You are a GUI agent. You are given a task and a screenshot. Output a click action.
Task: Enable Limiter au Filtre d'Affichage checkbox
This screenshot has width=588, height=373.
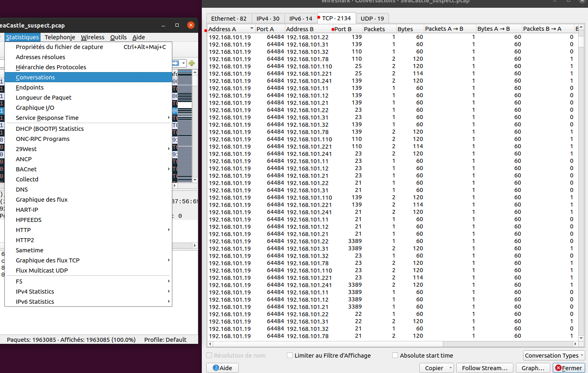click(x=290, y=355)
